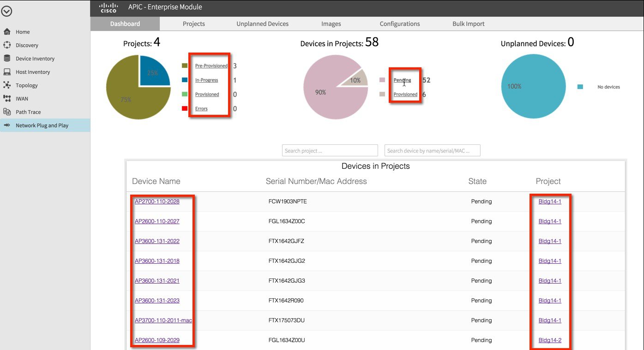Open device AP3600-131-2022
The height and width of the screenshot is (350, 644).
click(x=157, y=241)
